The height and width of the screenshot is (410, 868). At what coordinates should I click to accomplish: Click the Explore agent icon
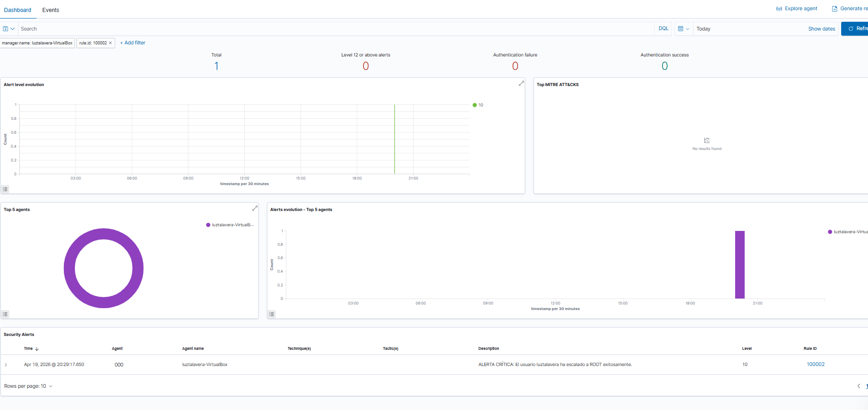779,9
